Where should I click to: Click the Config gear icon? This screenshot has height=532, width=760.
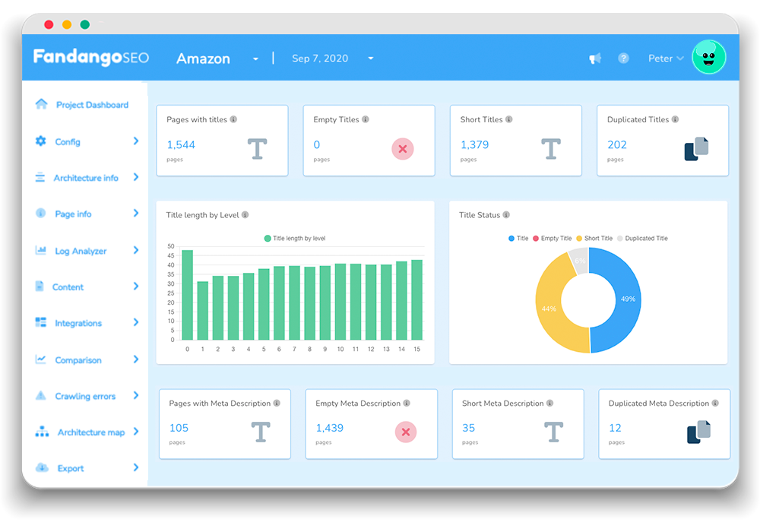41,141
